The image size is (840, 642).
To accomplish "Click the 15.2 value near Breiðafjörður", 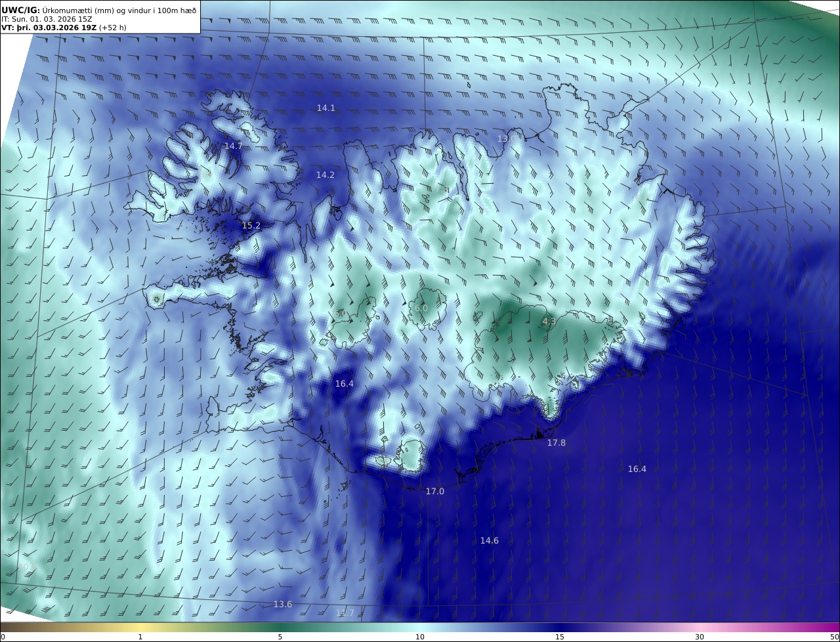I will [x=251, y=225].
